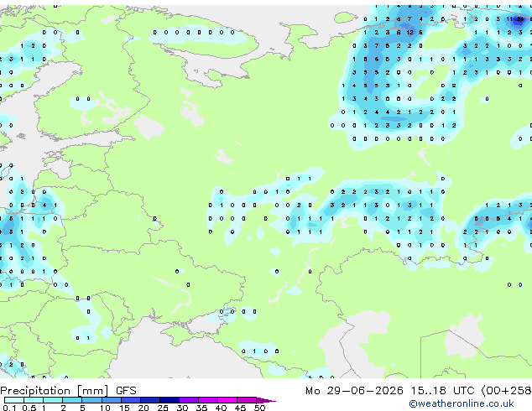Pick the 10–15 mm legend color box
The image size is (532, 411).
111,400
